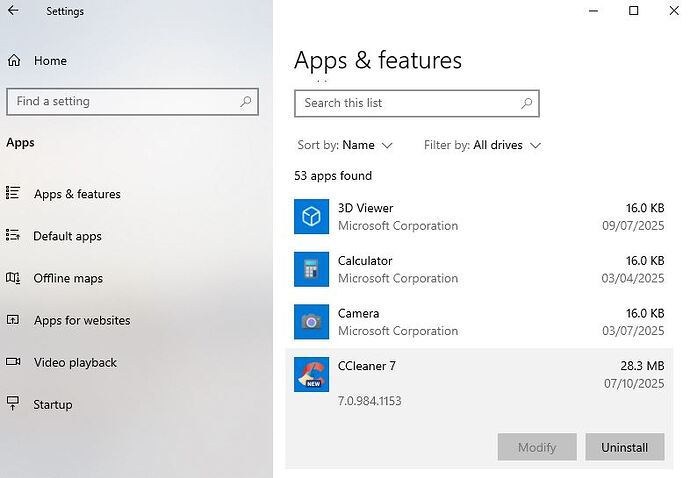Open the Sort by Name dropdown
This screenshot has width=690, height=478.
[346, 145]
